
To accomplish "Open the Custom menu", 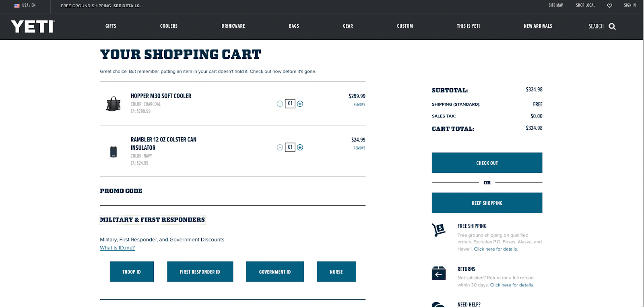I will click(405, 26).
